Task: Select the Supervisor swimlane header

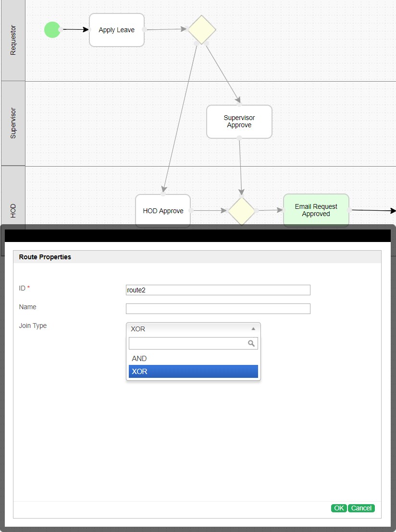Action: pos(13,123)
